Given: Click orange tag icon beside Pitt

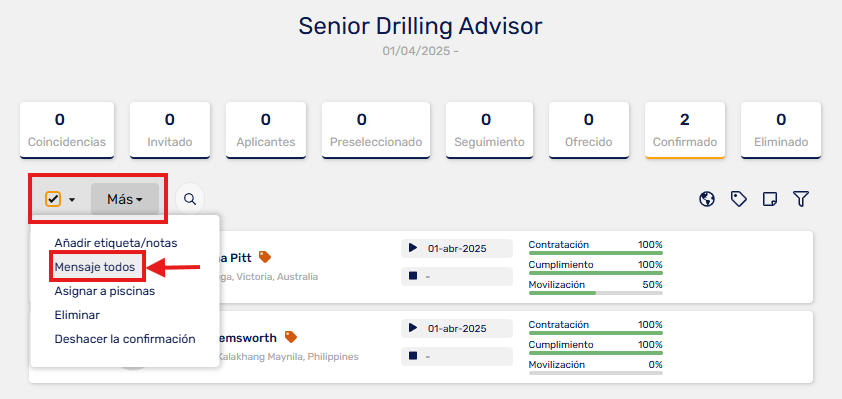Looking at the screenshot, I should click(x=265, y=257).
